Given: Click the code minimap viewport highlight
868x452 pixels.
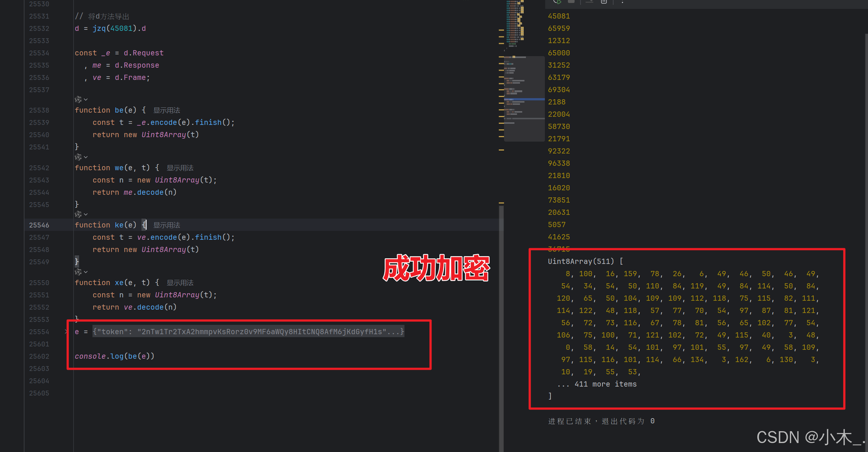Looking at the screenshot, I should 524,99.
